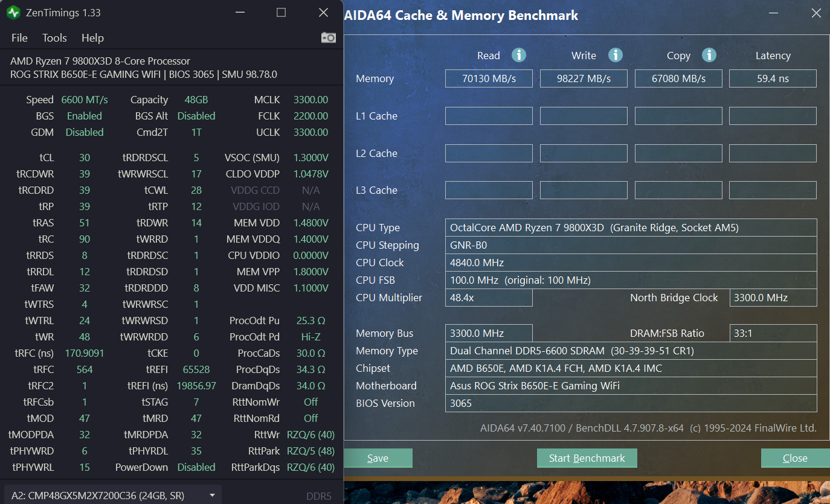Click the ProcOdt Pu value 25.3 Ω

click(310, 321)
